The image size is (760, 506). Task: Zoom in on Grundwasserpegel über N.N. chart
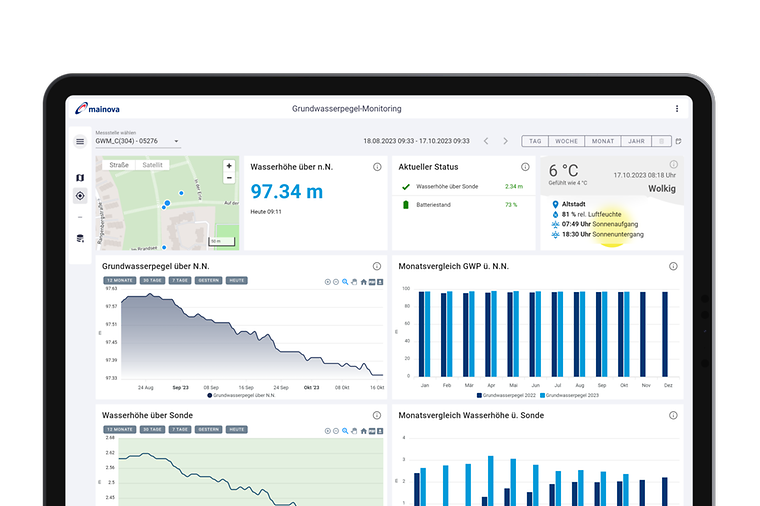coord(328,282)
